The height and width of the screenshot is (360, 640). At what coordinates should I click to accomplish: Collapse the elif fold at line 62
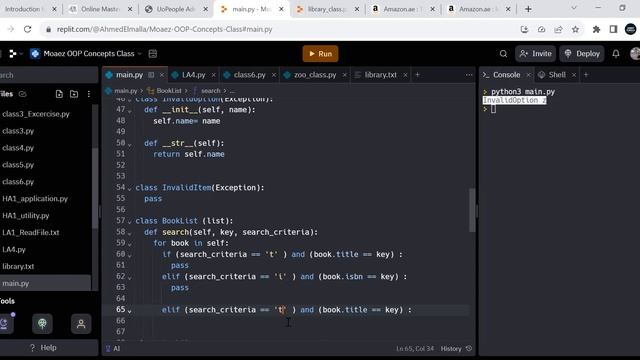coord(130,278)
